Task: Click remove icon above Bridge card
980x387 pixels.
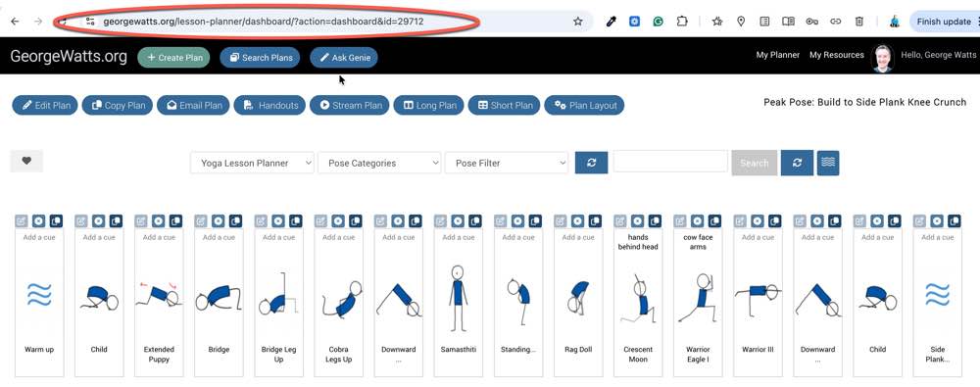Action: (x=219, y=220)
